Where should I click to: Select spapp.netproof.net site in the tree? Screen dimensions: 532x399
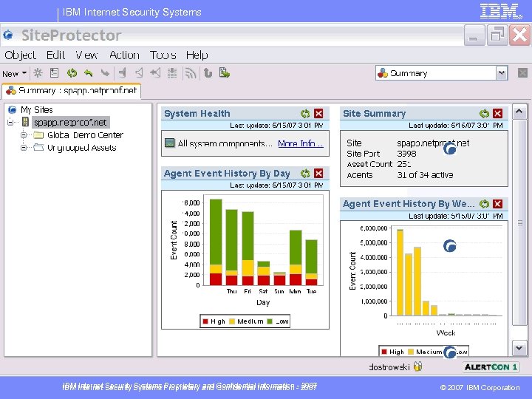[x=71, y=122]
